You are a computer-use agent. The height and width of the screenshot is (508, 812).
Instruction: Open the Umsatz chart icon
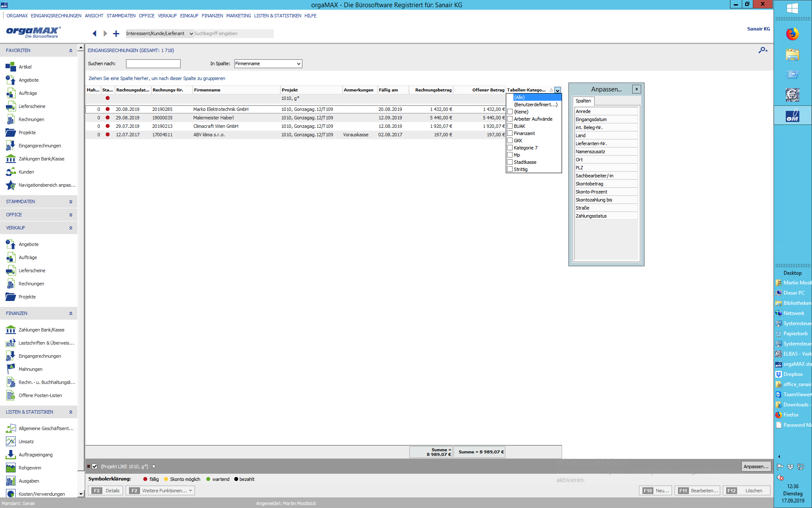point(11,442)
